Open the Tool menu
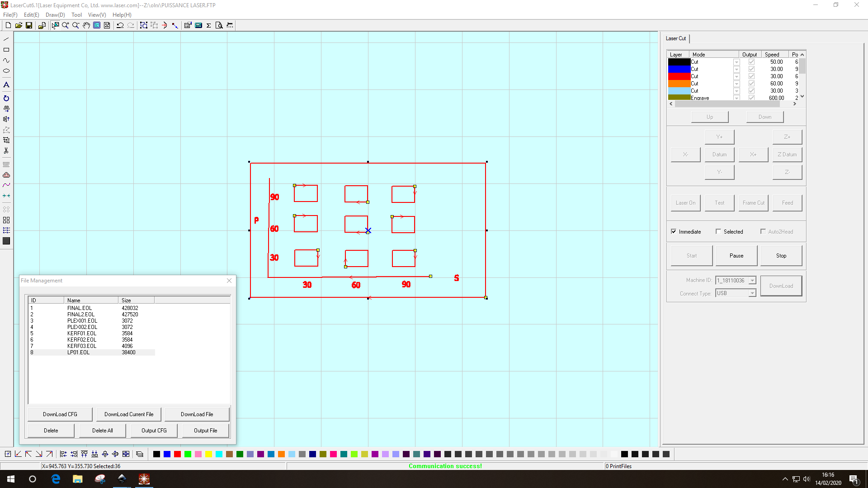The width and height of the screenshot is (868, 488). click(76, 15)
